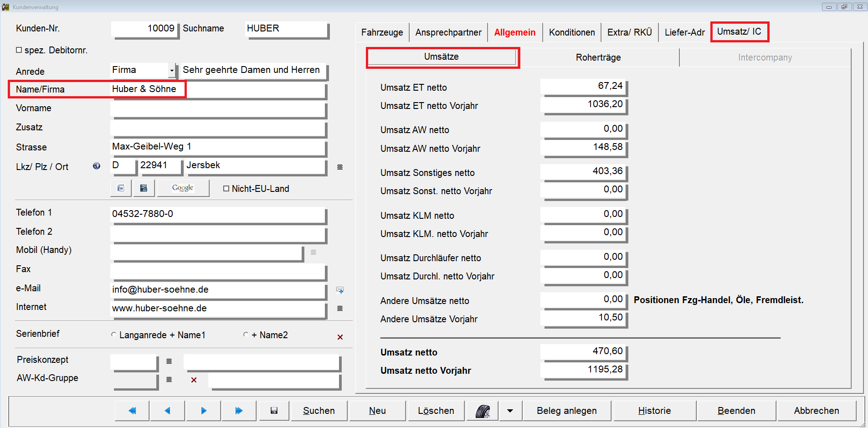The height and width of the screenshot is (428, 868).
Task: Click the list icon beside Mobil (Handy) field
Action: (313, 252)
